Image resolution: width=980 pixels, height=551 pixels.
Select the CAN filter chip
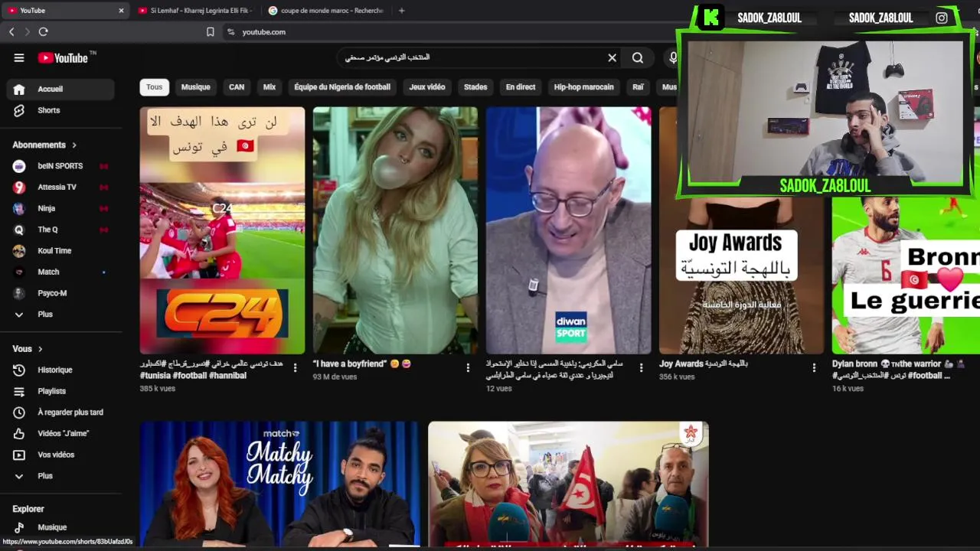pyautogui.click(x=237, y=87)
